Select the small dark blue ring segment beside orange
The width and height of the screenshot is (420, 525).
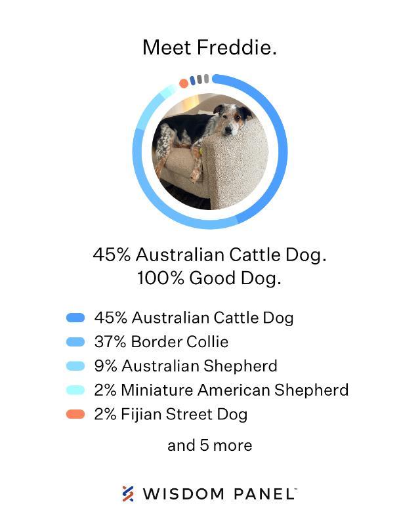[192, 81]
